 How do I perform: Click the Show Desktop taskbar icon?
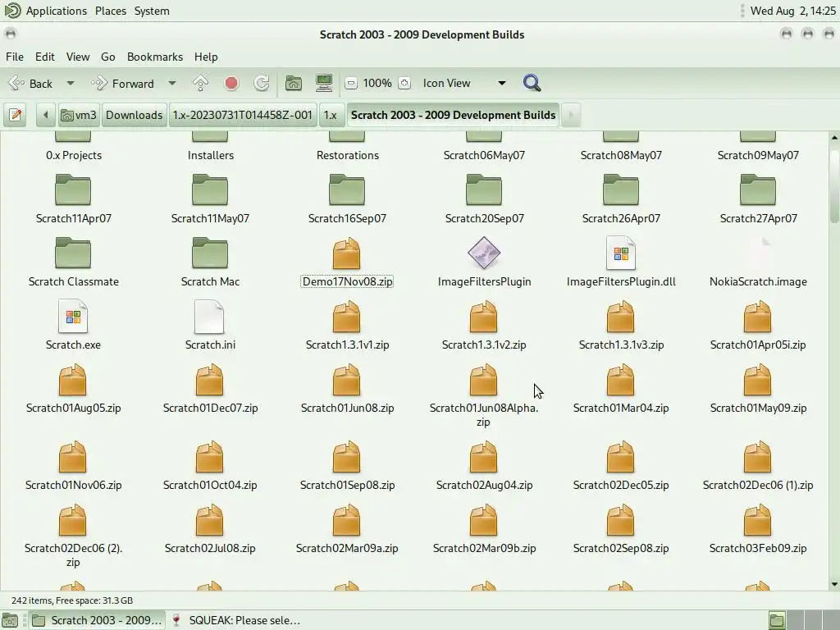point(10,620)
